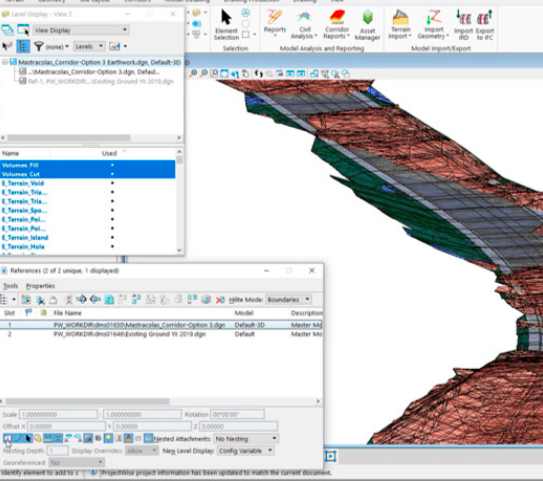The height and width of the screenshot is (481, 543).
Task: Open the Properties menu in References
Action: (x=40, y=286)
